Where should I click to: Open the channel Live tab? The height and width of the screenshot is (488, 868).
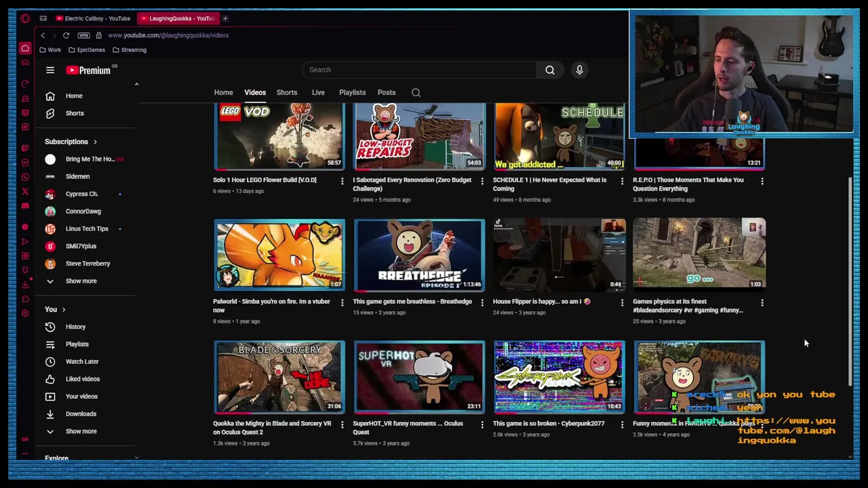318,93
